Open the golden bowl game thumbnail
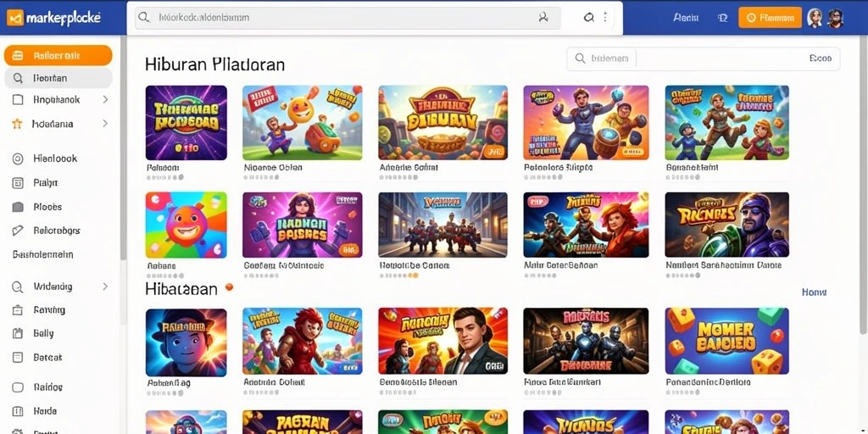The height and width of the screenshot is (434, 868). [442, 123]
